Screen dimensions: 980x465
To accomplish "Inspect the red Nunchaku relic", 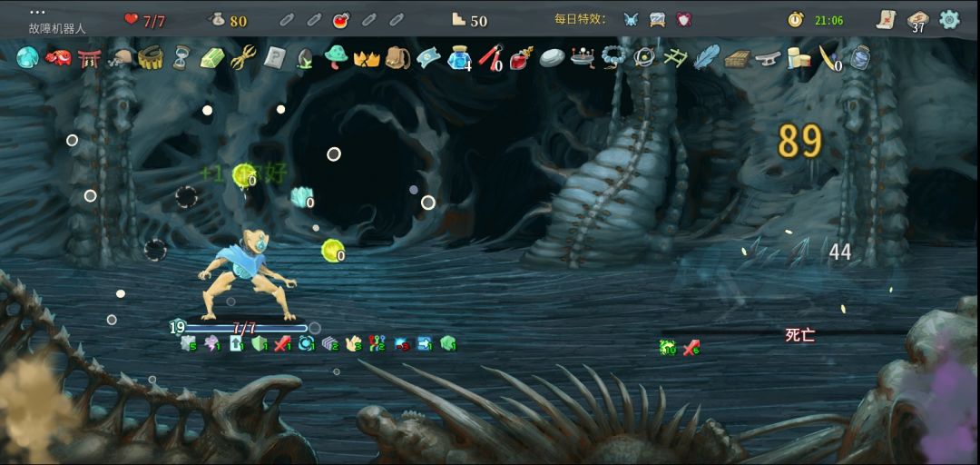I will (491, 58).
